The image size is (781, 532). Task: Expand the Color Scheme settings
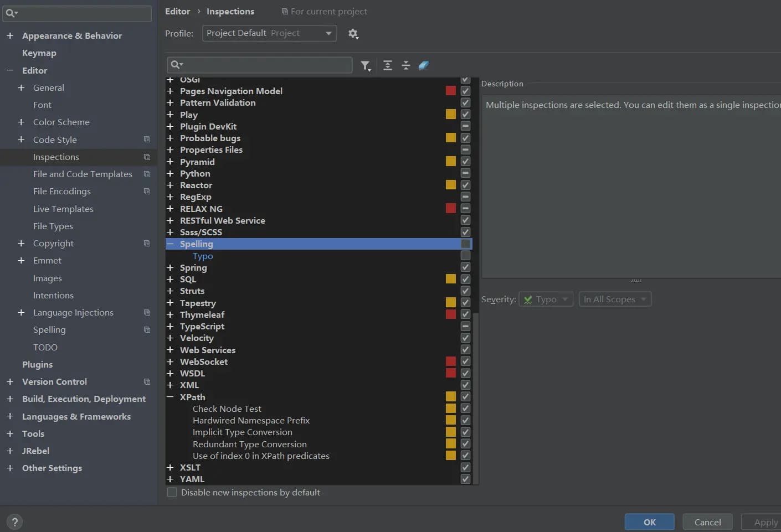(x=21, y=122)
